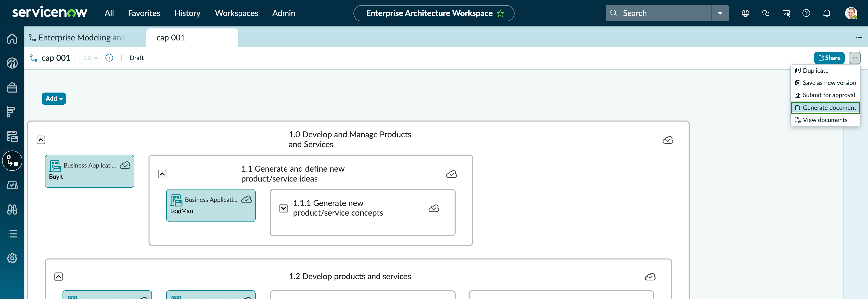Image resolution: width=868 pixels, height=299 pixels.
Task: Click the Draft status label
Action: point(136,58)
